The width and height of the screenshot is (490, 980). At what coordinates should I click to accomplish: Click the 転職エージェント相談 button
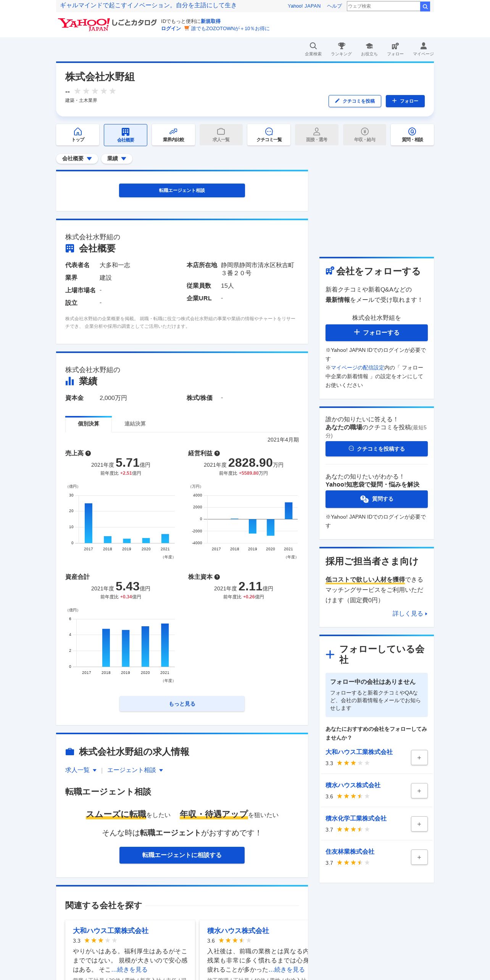182,190
